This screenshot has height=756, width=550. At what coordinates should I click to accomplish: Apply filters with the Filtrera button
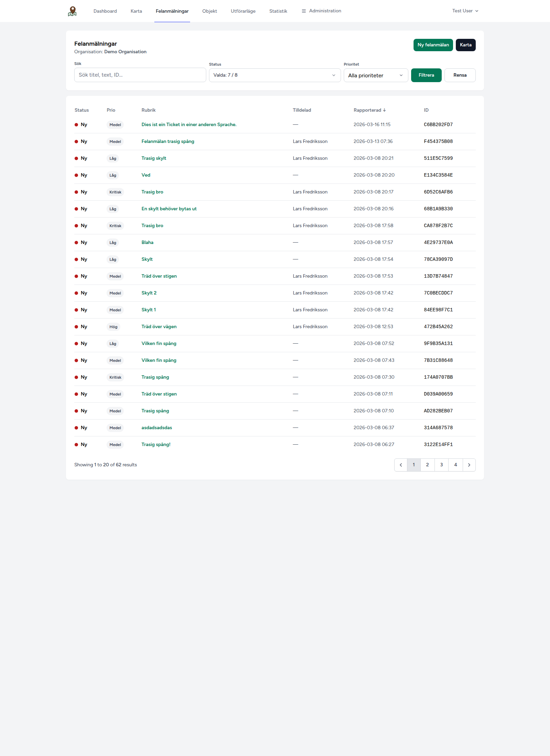click(x=426, y=75)
